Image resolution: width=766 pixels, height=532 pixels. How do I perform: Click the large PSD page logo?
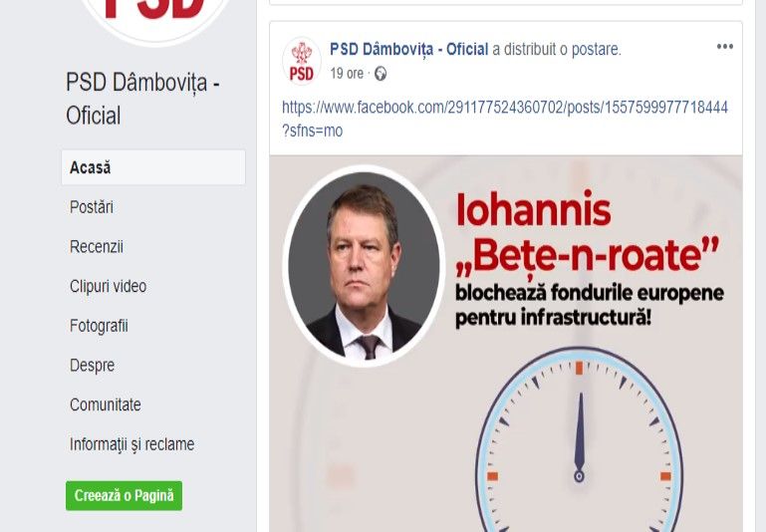pos(154,17)
